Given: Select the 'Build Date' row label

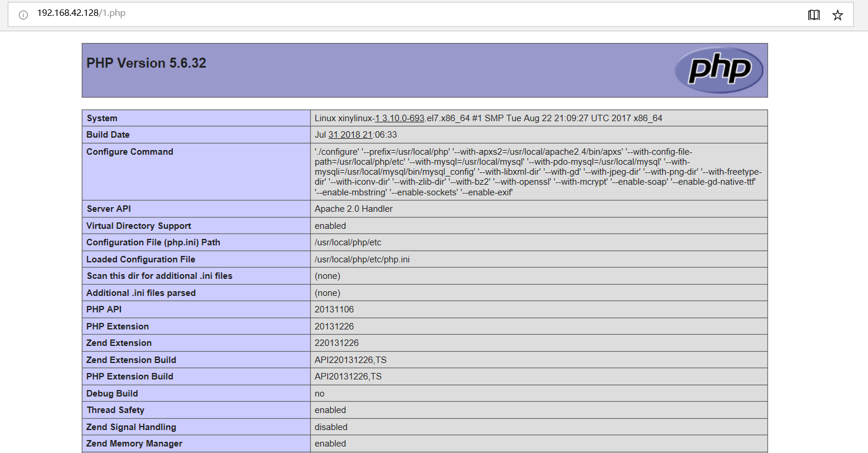Looking at the screenshot, I should coord(108,135).
